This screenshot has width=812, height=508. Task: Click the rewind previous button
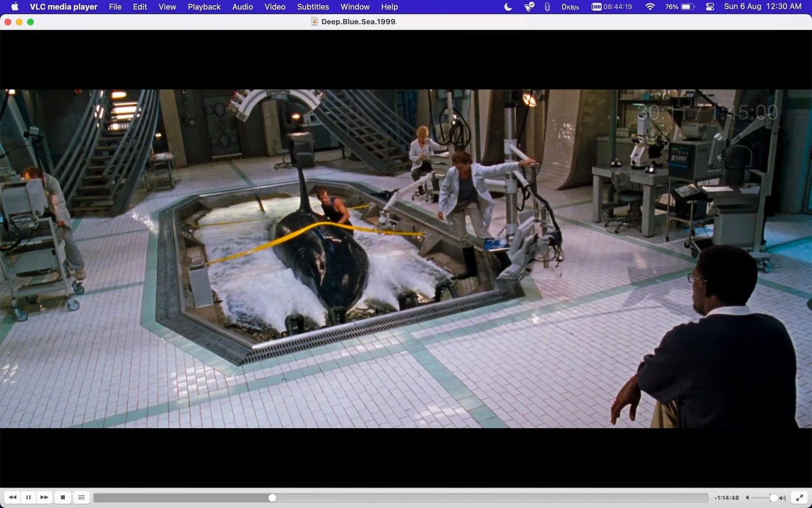coord(12,497)
